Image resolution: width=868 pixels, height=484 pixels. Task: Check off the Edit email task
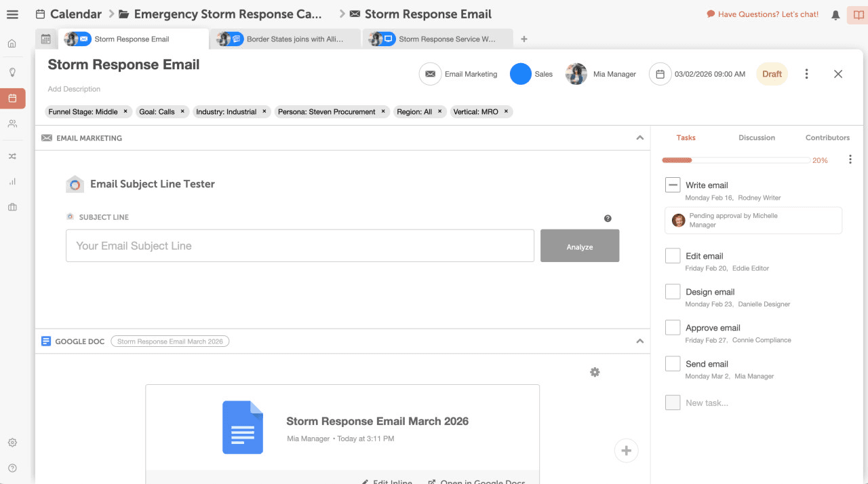[672, 255]
